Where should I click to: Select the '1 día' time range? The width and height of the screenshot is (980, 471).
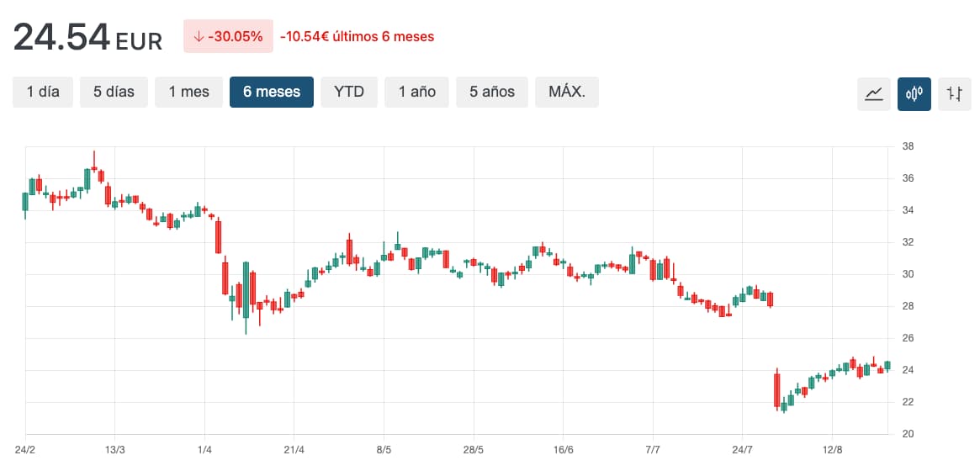(x=43, y=92)
